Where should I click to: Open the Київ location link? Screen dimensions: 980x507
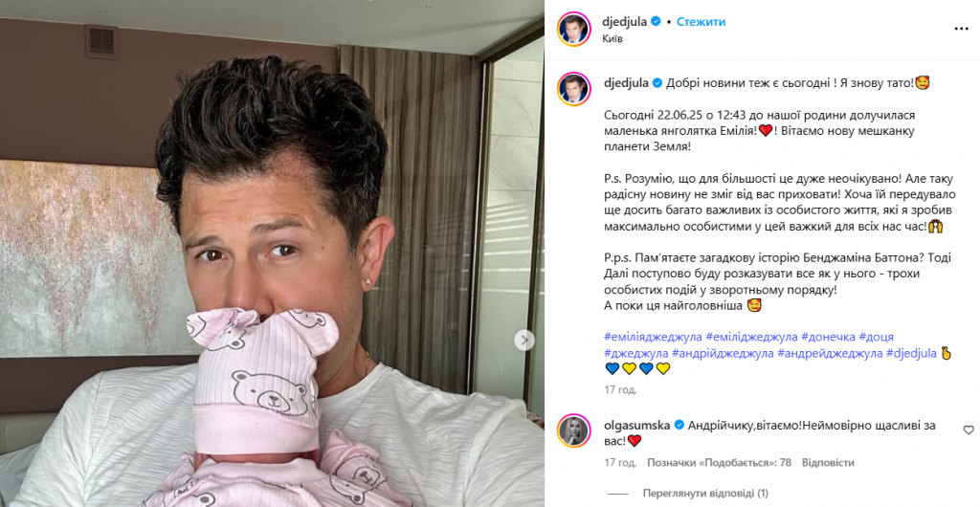tap(612, 38)
